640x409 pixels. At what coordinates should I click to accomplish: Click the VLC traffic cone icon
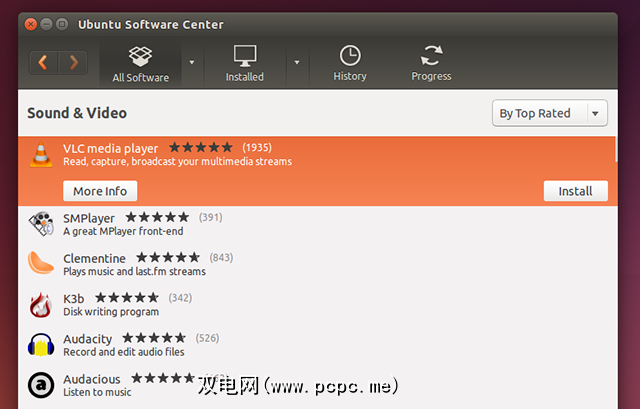click(41, 155)
